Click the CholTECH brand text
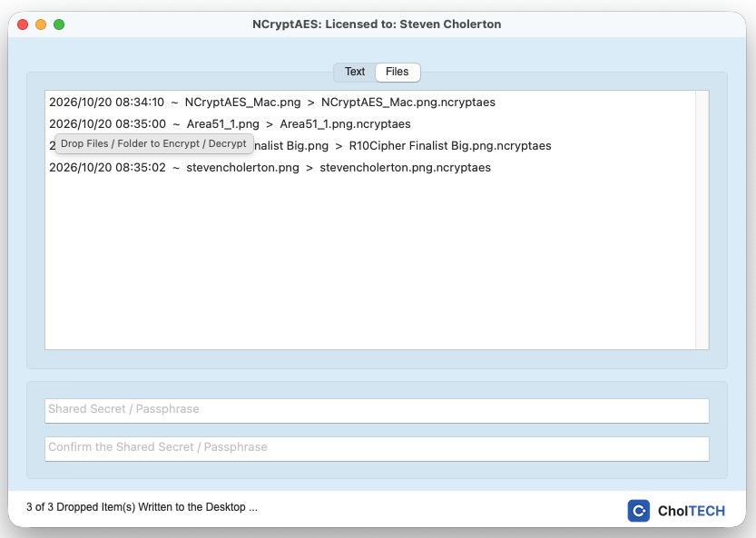756x538 pixels. click(692, 511)
